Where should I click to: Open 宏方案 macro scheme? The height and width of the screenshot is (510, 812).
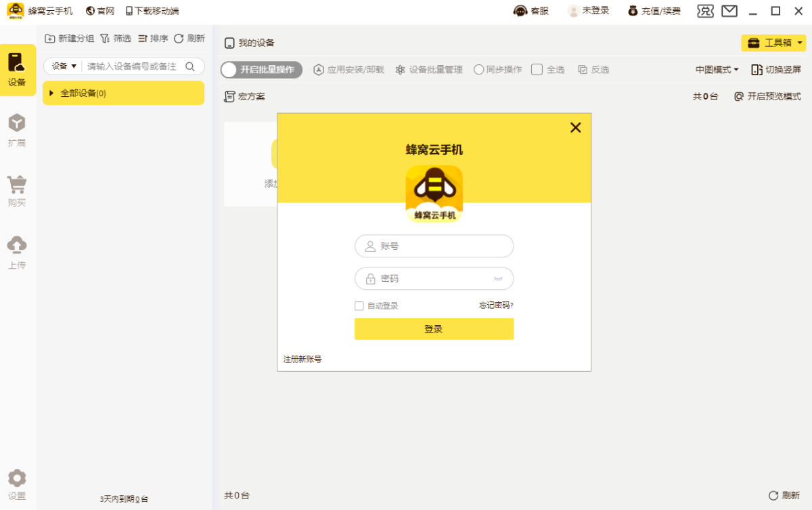[244, 97]
